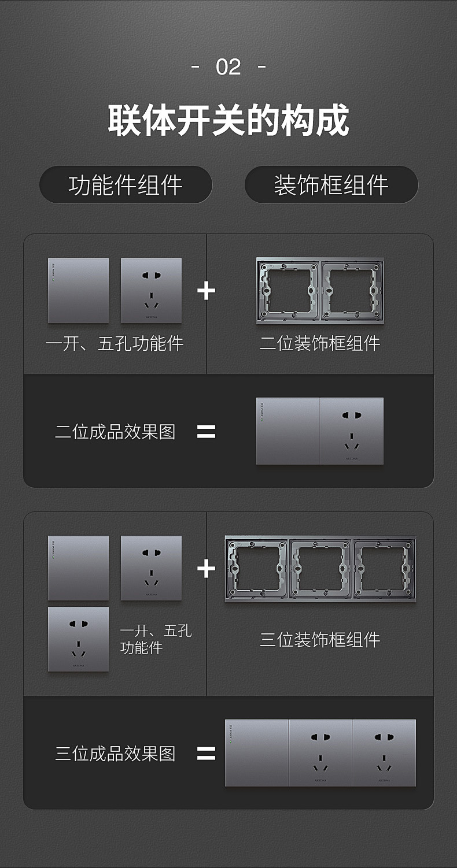The image size is (457, 868).
Task: Click the 二位装饰框组件 caption
Action: [x=320, y=343]
